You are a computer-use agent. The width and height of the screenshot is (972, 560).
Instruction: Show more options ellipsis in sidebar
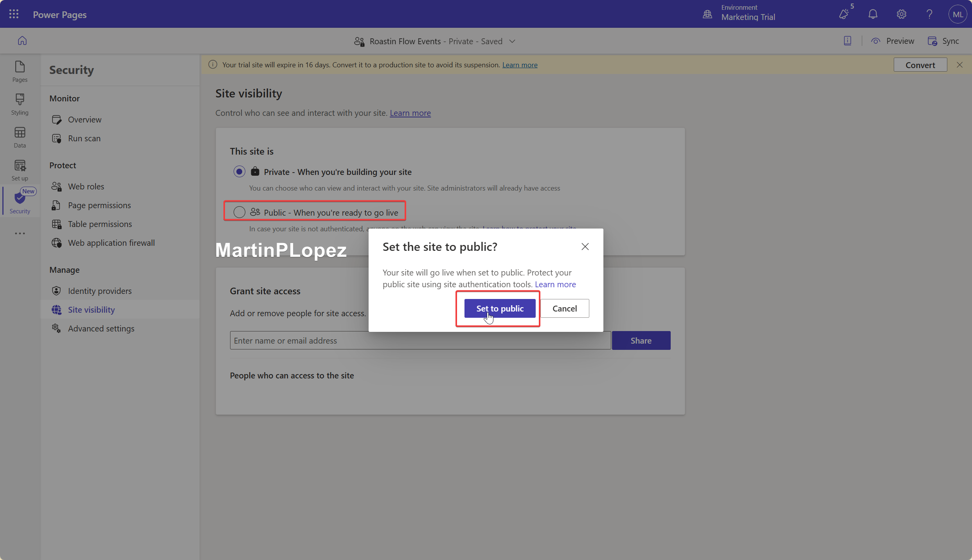coord(20,233)
